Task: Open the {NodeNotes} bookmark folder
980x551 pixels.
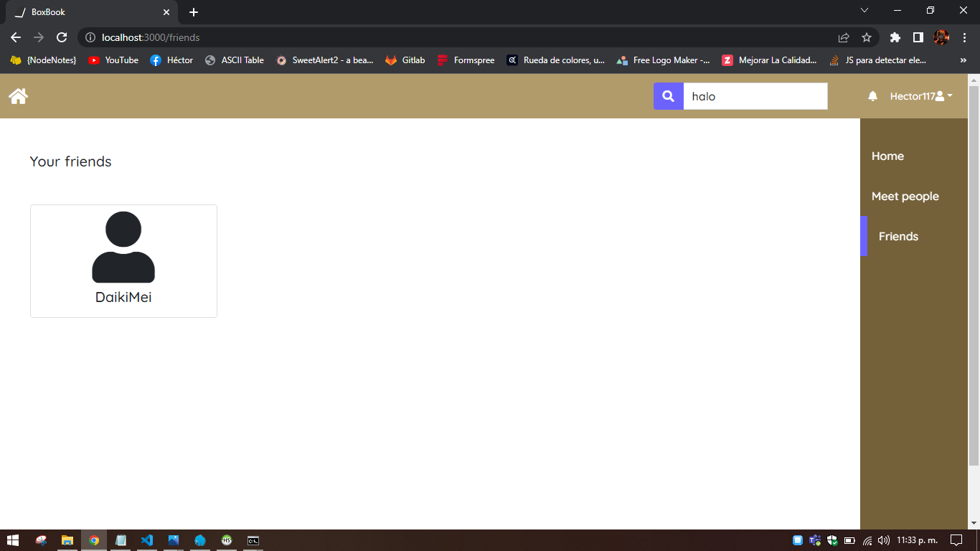Action: (x=44, y=60)
